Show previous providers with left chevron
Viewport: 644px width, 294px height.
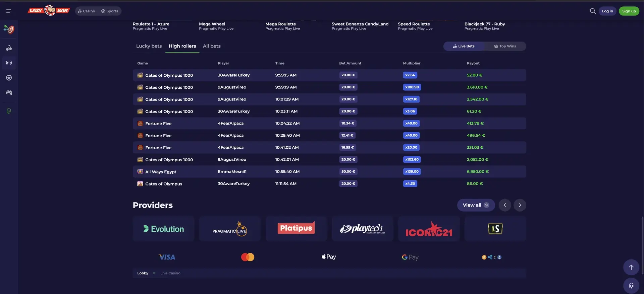(x=505, y=205)
